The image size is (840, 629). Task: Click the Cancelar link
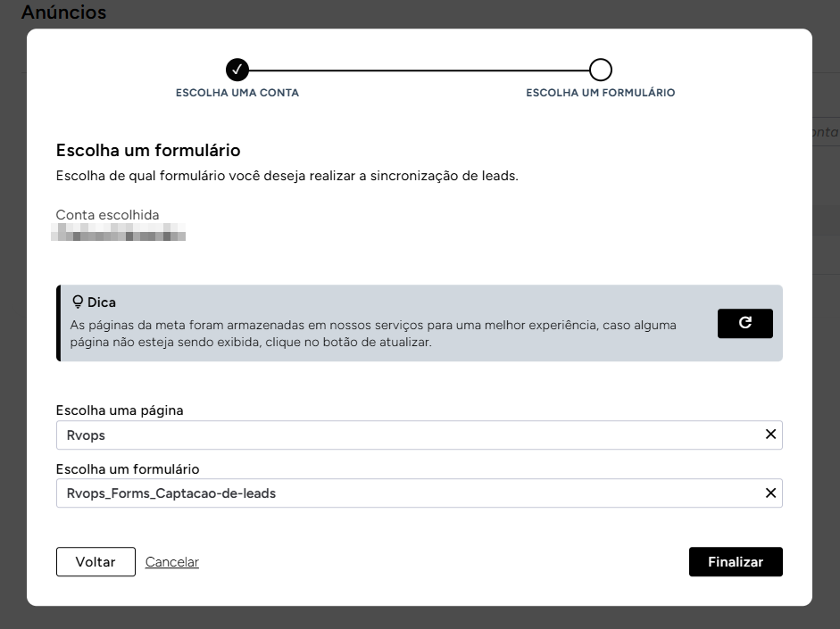(171, 562)
